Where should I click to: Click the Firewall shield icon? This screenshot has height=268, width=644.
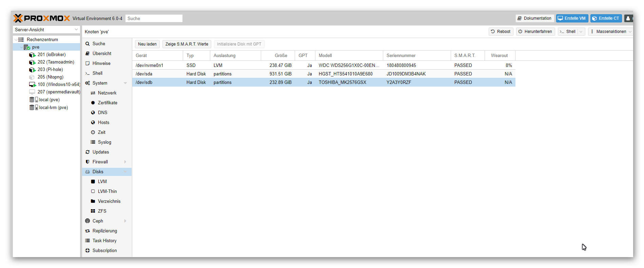click(87, 162)
